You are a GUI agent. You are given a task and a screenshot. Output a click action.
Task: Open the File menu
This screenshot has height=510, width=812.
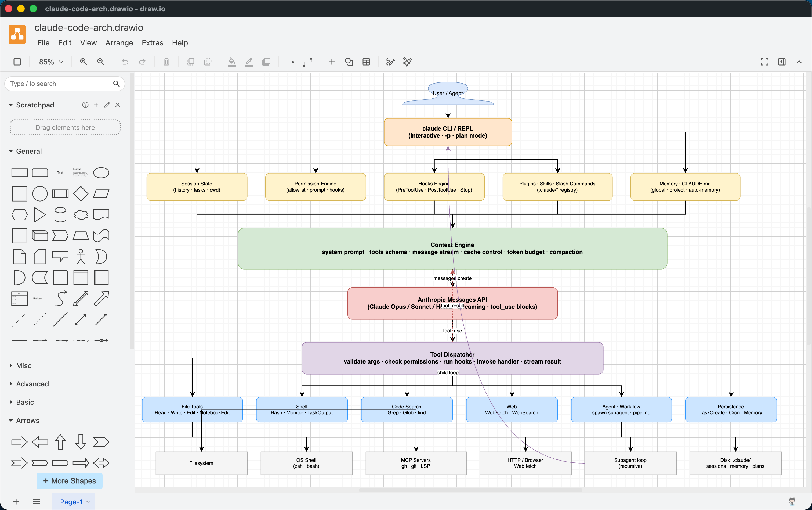tap(44, 43)
